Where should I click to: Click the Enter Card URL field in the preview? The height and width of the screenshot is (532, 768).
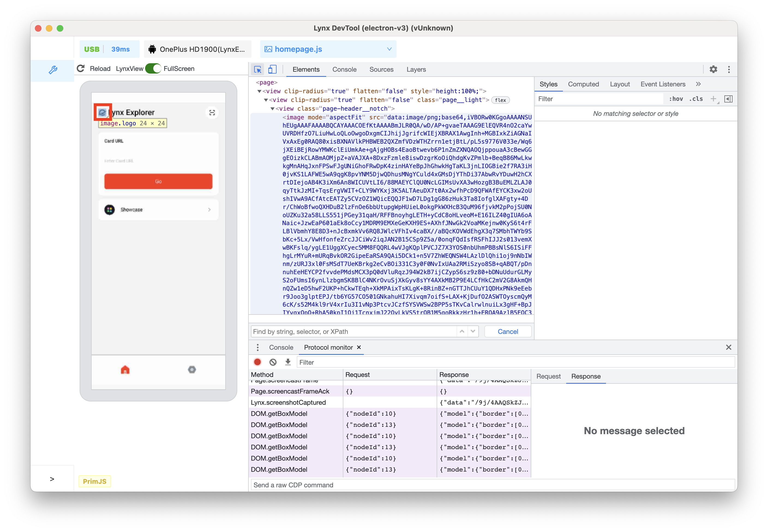158,161
